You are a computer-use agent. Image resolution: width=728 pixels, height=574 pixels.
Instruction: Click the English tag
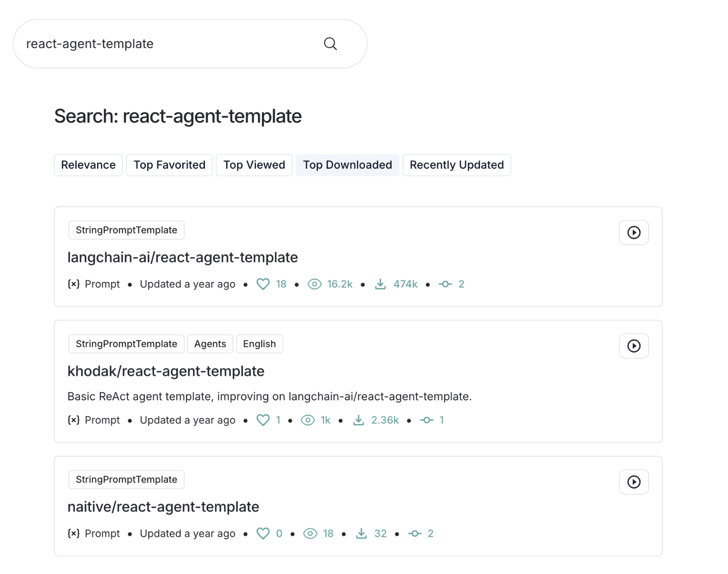(259, 344)
